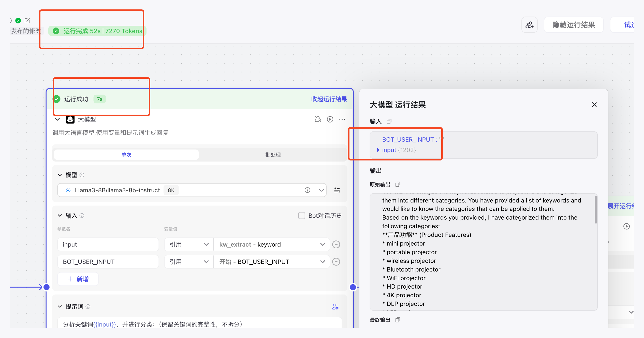Select the 单次 tab
This screenshot has height=338, width=644.
[126, 155]
